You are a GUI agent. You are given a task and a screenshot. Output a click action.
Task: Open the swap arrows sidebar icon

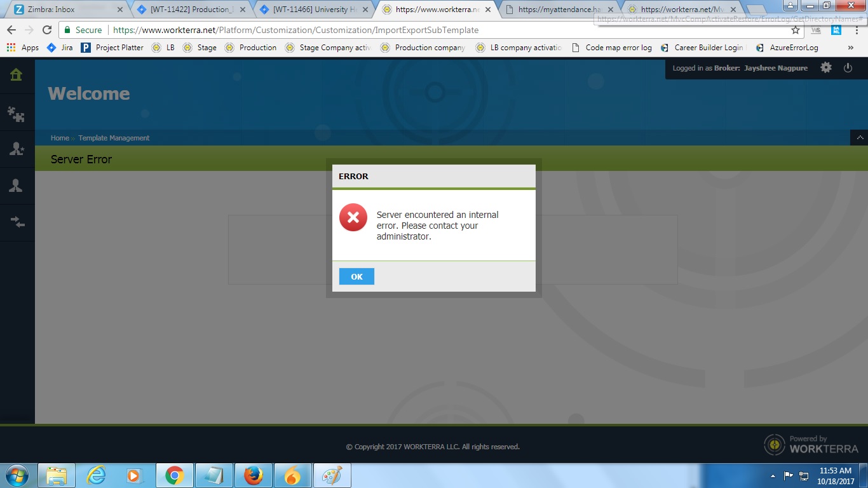[17, 222]
